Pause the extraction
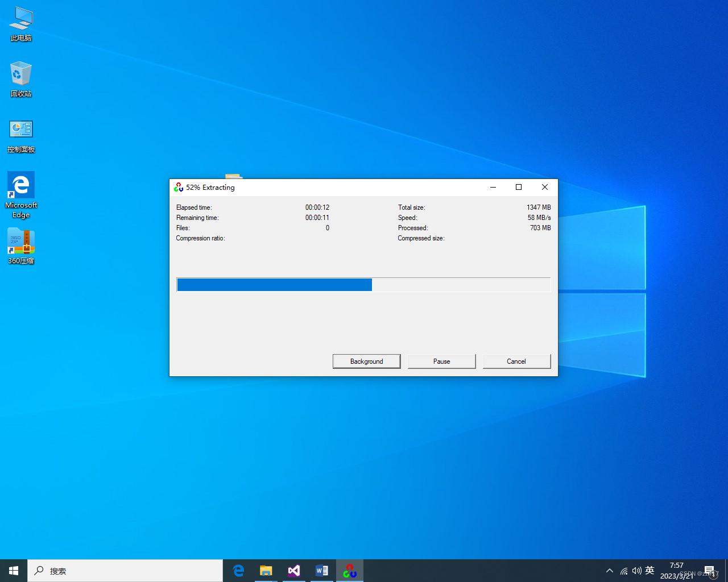This screenshot has height=582, width=728. [441, 361]
